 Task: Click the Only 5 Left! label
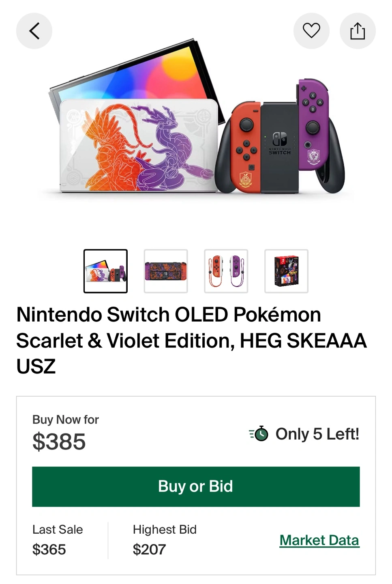tap(317, 434)
